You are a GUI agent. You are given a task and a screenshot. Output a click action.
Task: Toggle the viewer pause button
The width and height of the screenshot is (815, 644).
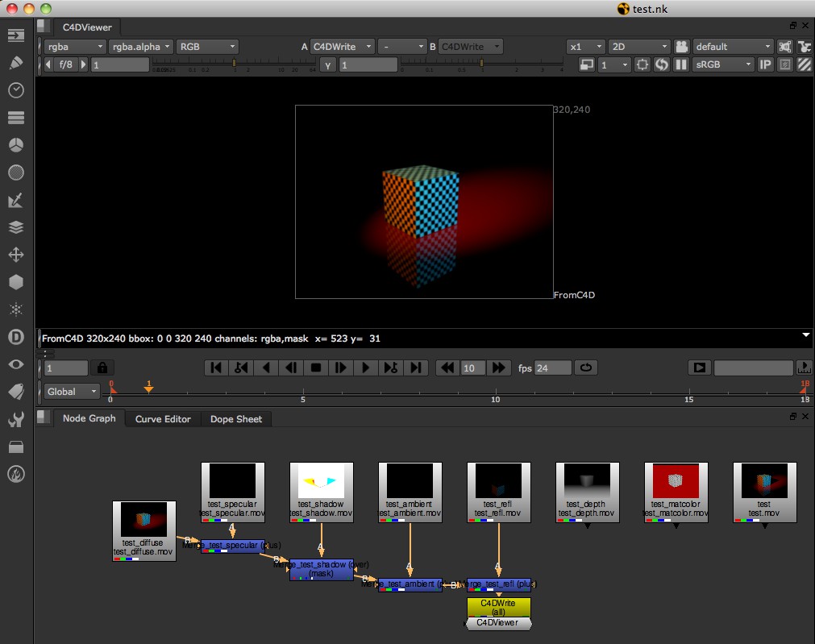pyautogui.click(x=681, y=64)
